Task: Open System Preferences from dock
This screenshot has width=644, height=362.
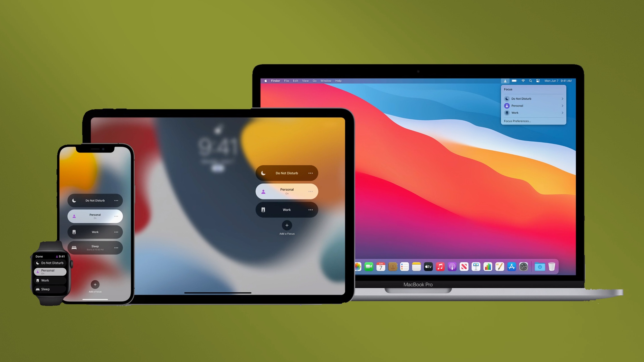Action: [523, 266]
